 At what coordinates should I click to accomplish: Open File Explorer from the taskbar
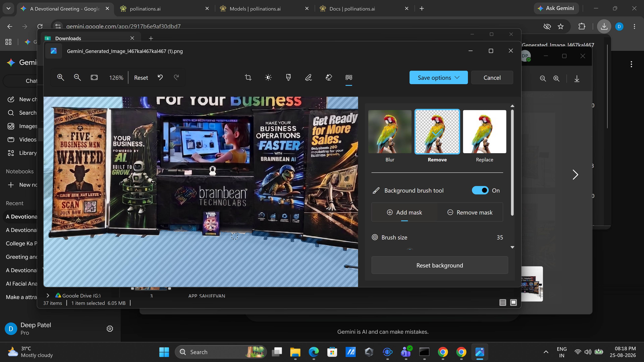295,352
